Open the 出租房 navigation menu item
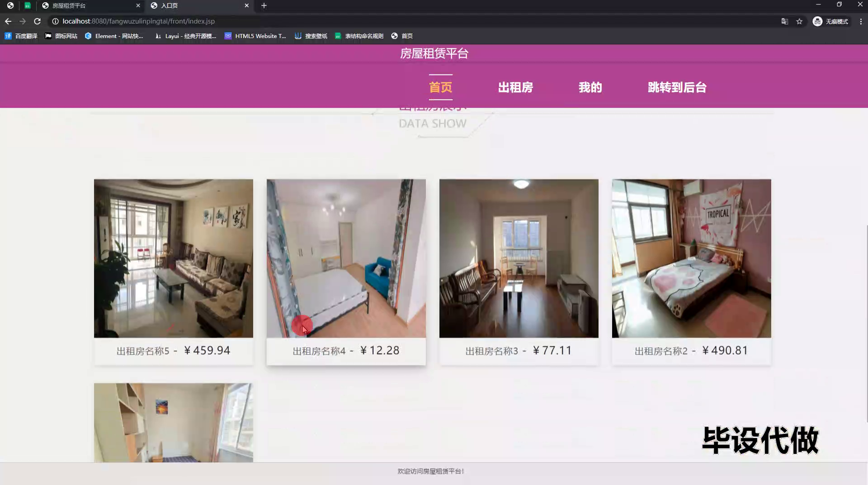 tap(515, 87)
